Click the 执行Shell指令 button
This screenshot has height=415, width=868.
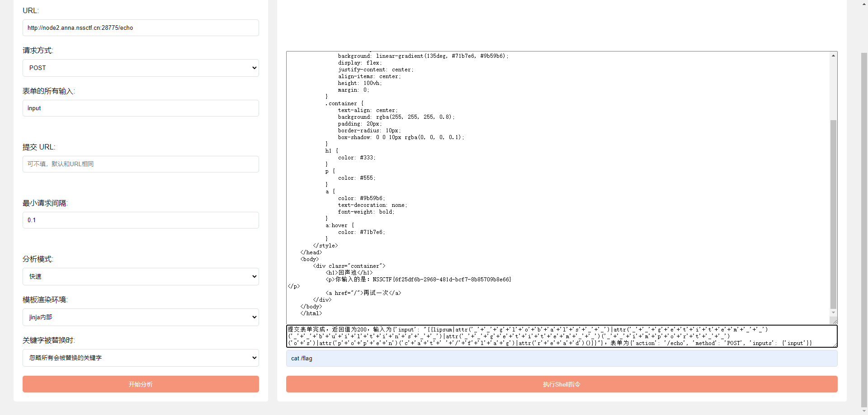pos(561,384)
